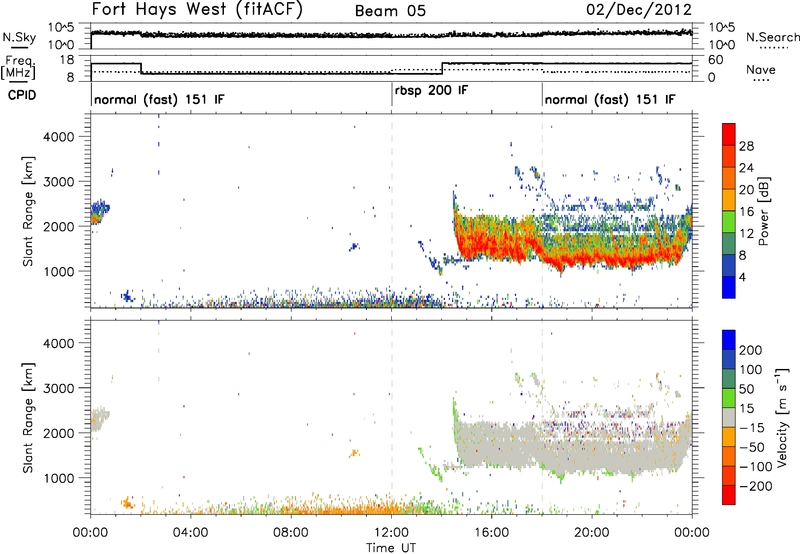The height and width of the screenshot is (554, 800).
Task: Click "normal (fast) 151 IF" starting at 00:00
Action: pyautogui.click(x=159, y=99)
